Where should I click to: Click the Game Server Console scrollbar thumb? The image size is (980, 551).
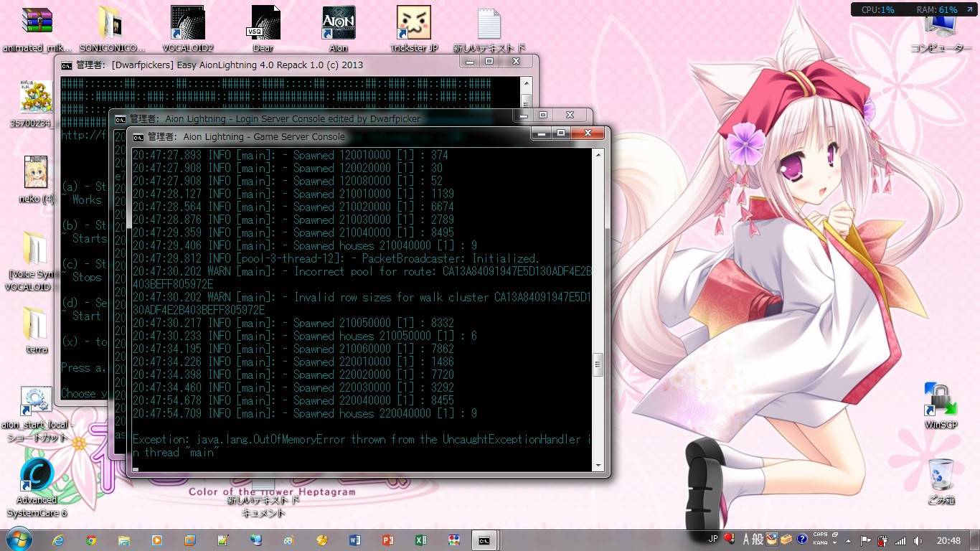[598, 364]
